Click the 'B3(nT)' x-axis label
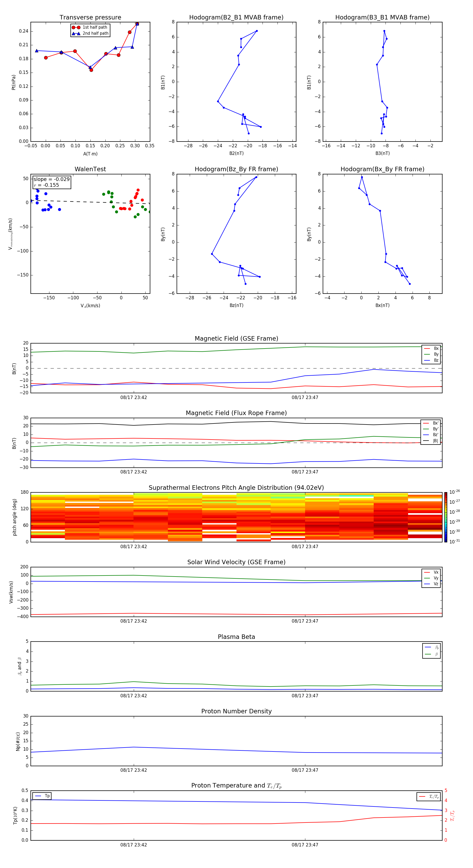This screenshot has width=473, height=868. click(x=382, y=153)
